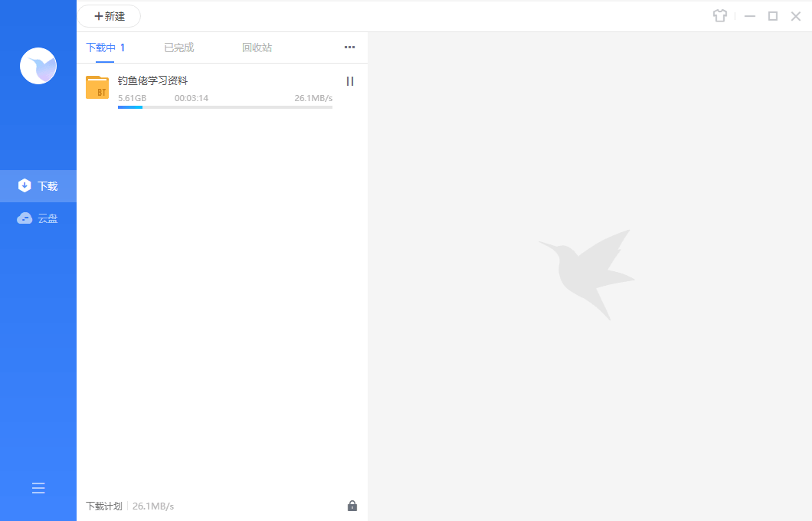Image resolution: width=812 pixels, height=521 pixels.
Task: Click the download progress bar of the task
Action: tap(224, 107)
